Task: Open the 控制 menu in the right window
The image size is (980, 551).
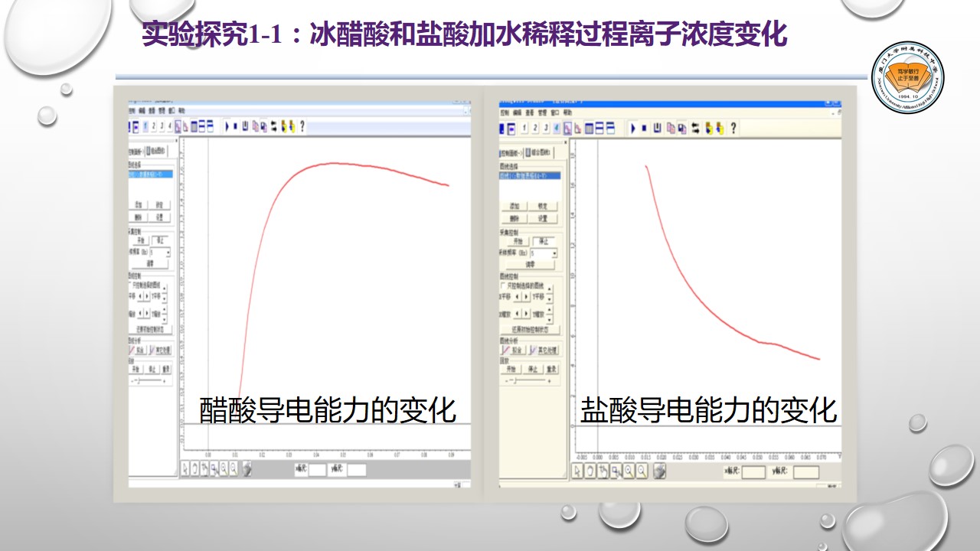Action: (505, 112)
